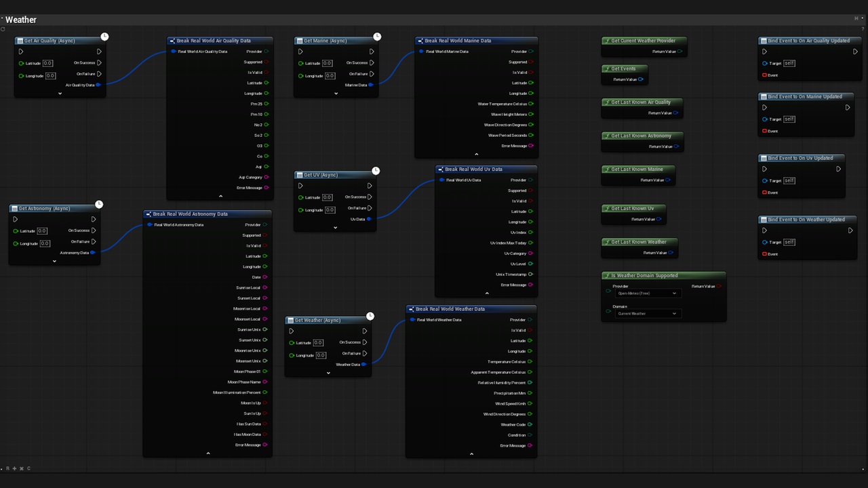Screen dimensions: 868x488
Task: Click the Air Quality Data output pin
Action: click(99, 85)
